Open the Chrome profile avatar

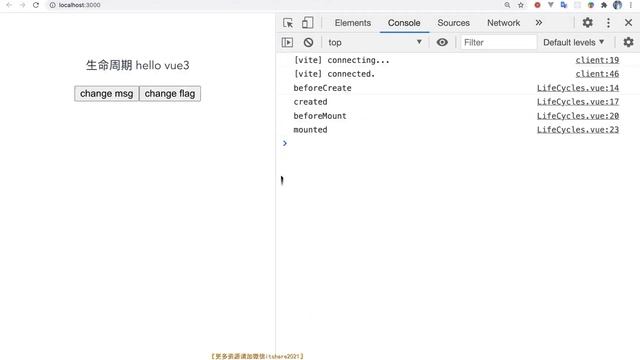(x=617, y=5)
